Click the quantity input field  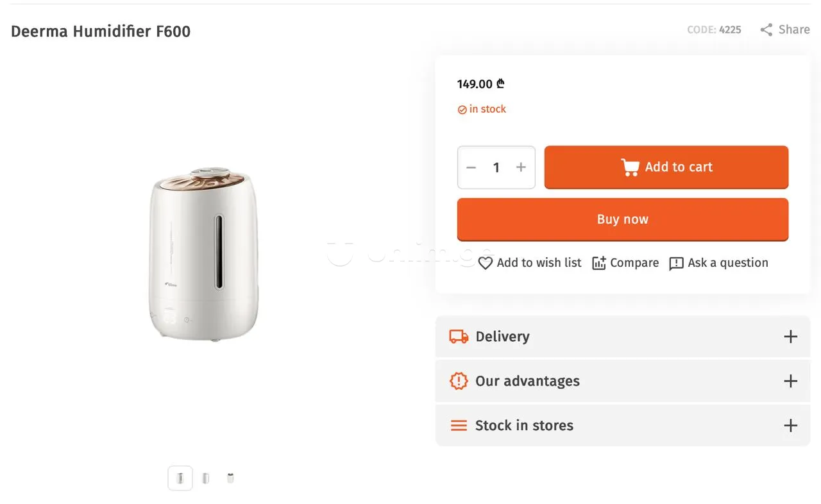point(496,167)
